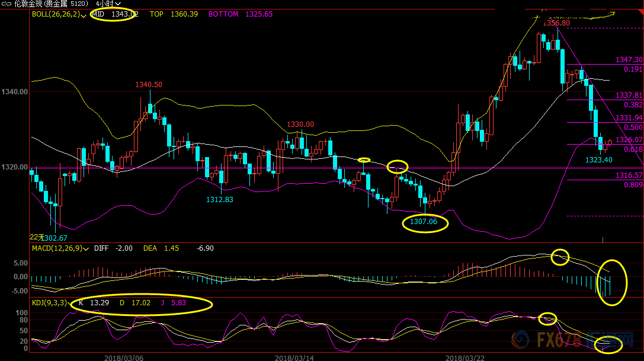This screenshot has width=644, height=361.
Task: Click the 1307.06 low price marker
Action: point(423,222)
